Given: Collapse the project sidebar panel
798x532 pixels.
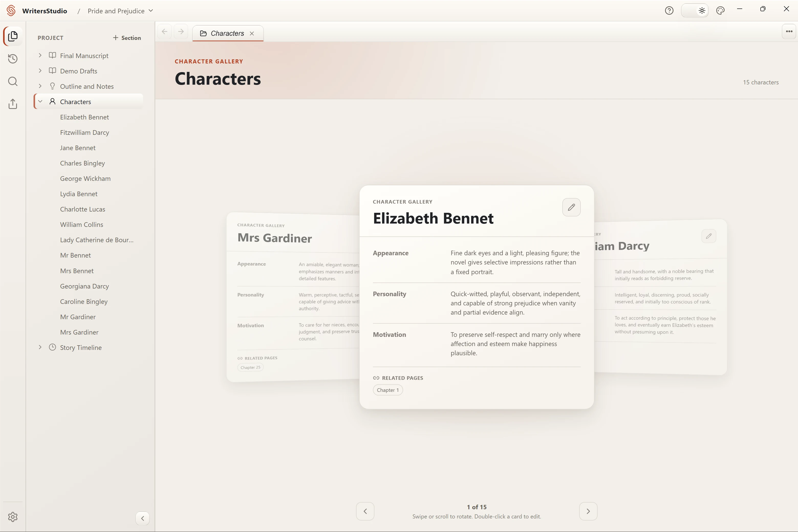Looking at the screenshot, I should 143,518.
